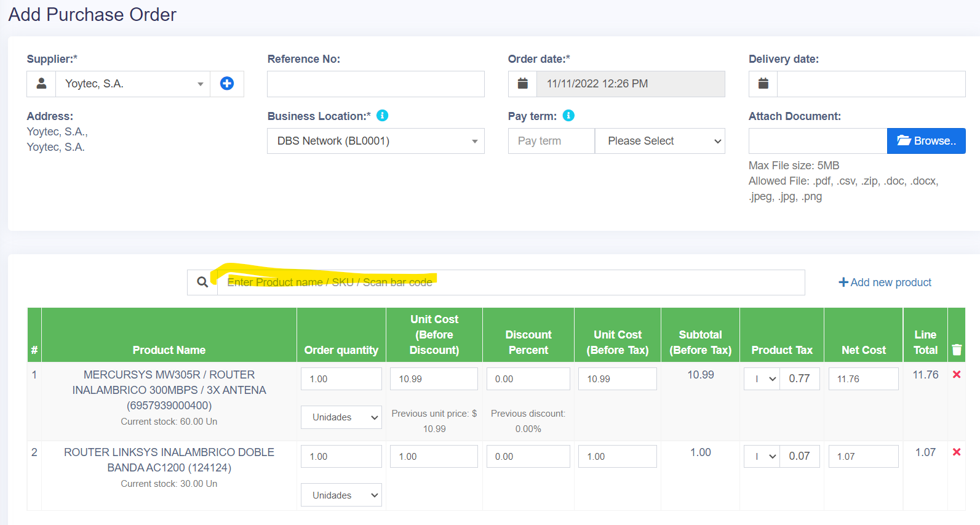Click the product search magnifier icon
This screenshot has width=980, height=525.
202,283
